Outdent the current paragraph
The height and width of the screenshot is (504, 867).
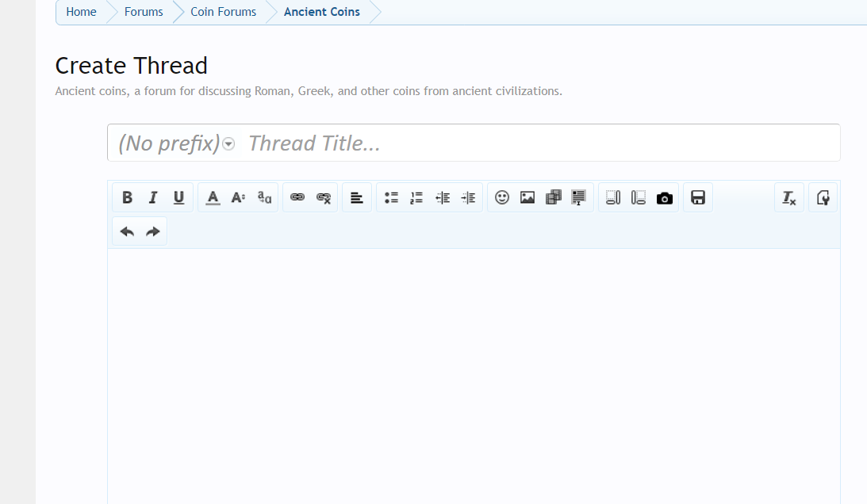click(x=443, y=198)
